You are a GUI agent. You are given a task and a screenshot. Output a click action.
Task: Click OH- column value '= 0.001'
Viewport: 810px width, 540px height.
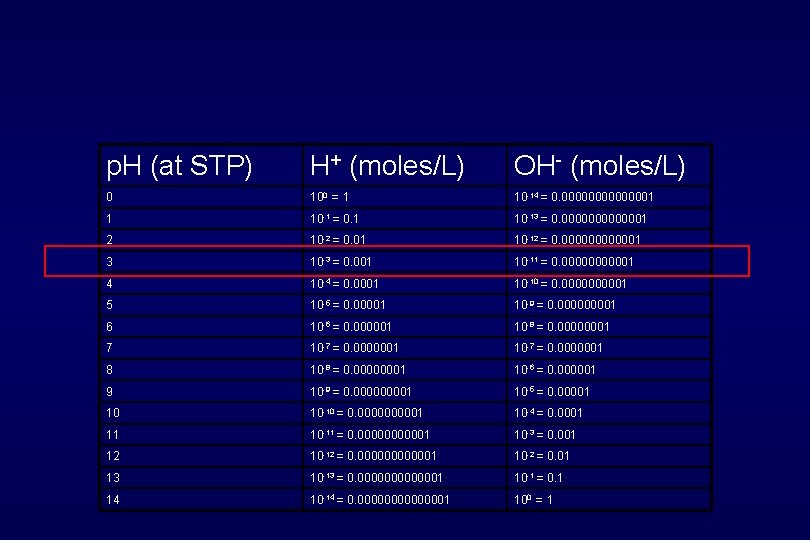click(x=545, y=435)
